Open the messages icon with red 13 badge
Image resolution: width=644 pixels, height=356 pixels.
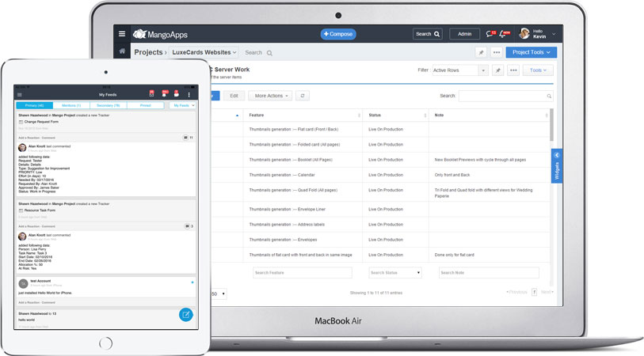click(491, 34)
